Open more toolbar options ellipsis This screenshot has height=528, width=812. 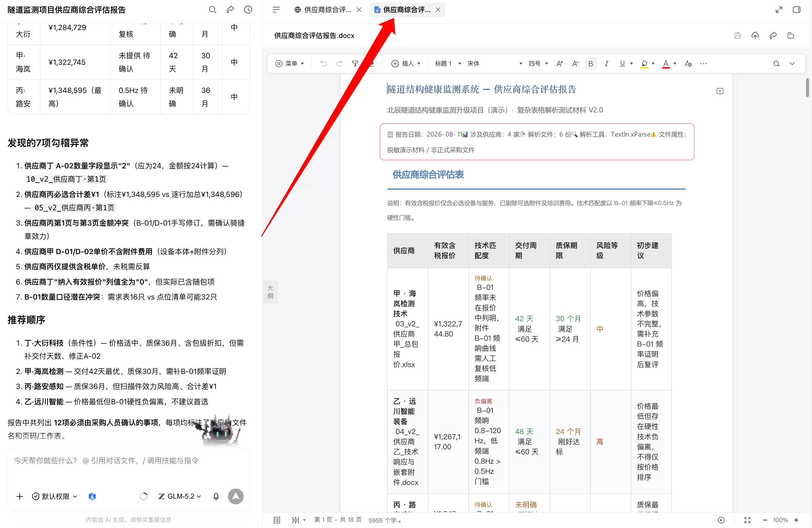703,63
